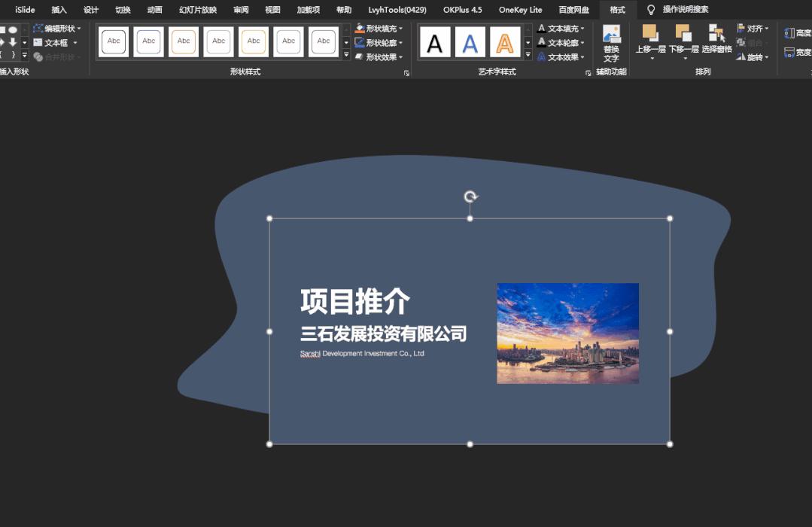The image size is (812, 527).
Task: Select the cityscape photo on the slide
Action: click(567, 333)
